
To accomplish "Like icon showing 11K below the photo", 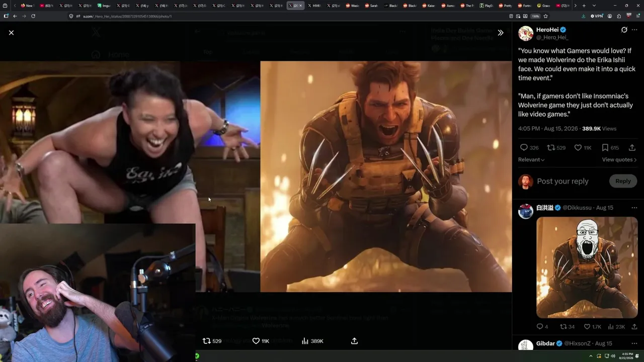I will pyautogui.click(x=256, y=341).
